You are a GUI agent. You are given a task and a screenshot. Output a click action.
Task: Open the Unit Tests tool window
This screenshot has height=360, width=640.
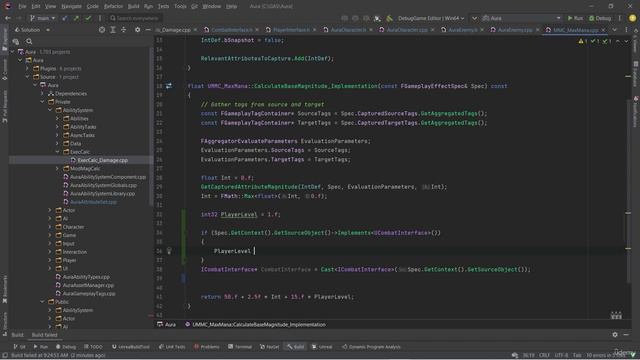pos(172,347)
